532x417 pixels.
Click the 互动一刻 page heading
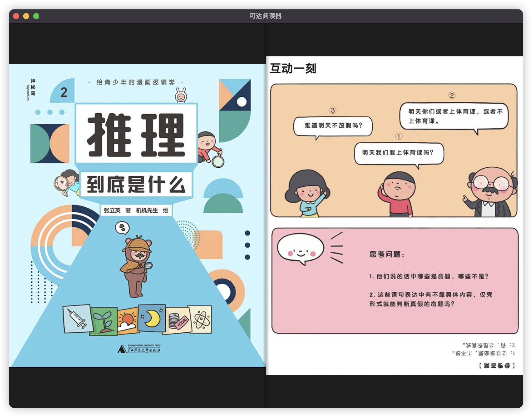tap(293, 68)
